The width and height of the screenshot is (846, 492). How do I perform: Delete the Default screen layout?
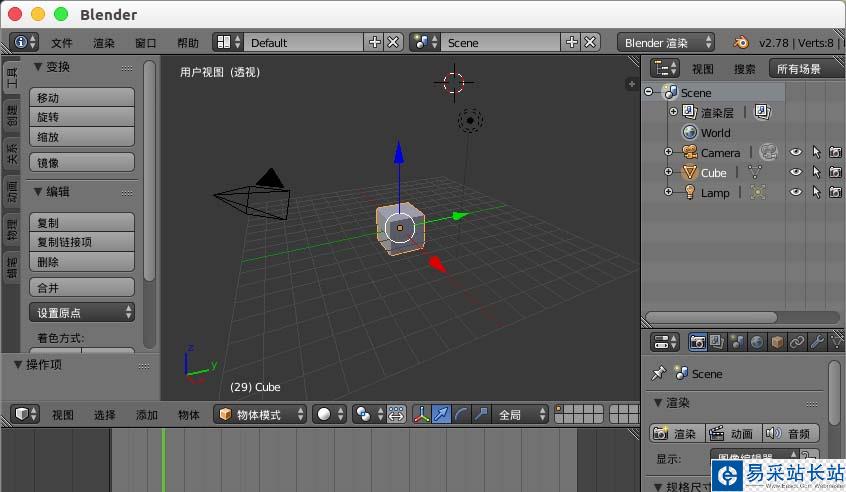coord(393,42)
